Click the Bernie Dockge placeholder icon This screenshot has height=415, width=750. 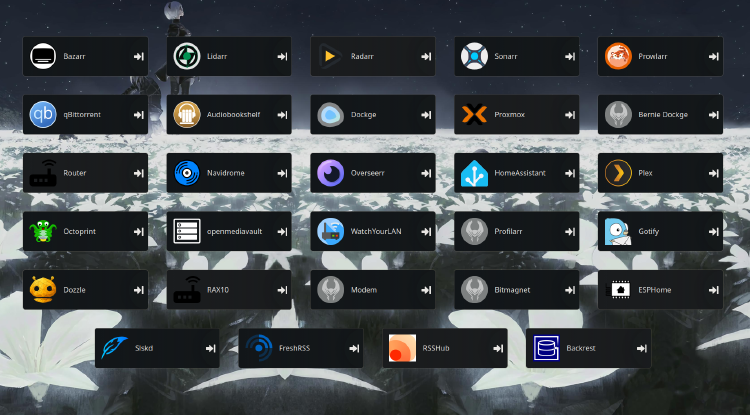(x=618, y=115)
